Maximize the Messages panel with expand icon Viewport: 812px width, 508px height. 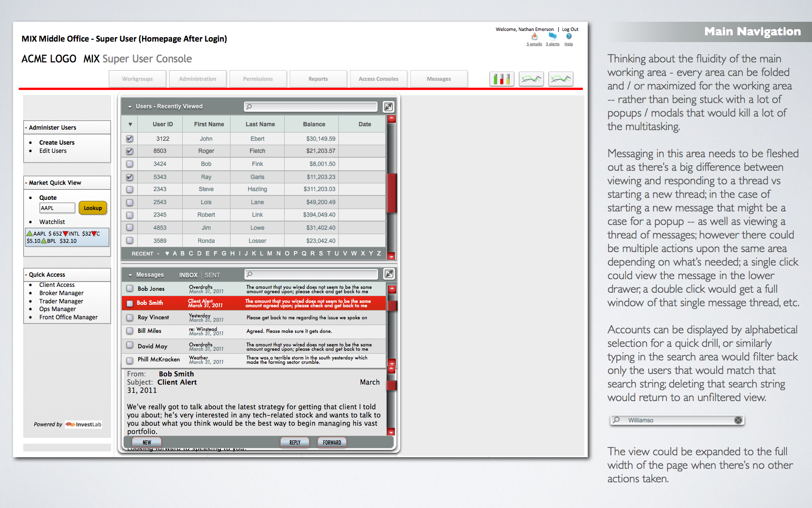point(388,274)
